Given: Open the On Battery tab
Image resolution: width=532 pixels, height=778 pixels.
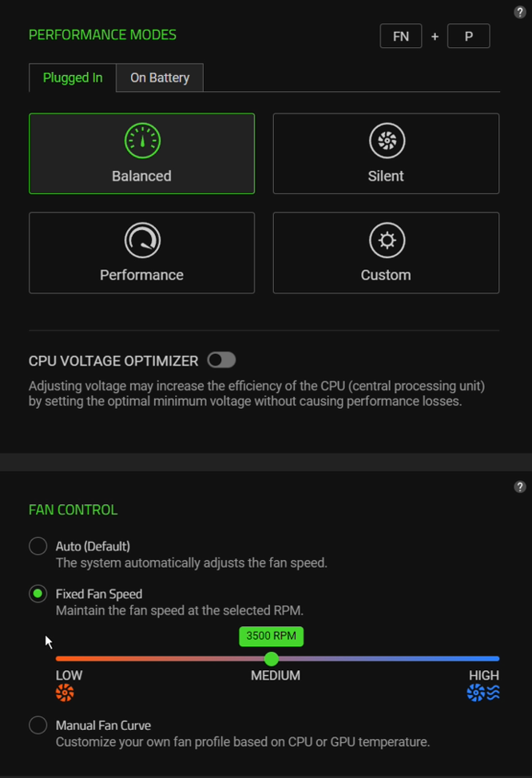Looking at the screenshot, I should (x=160, y=78).
